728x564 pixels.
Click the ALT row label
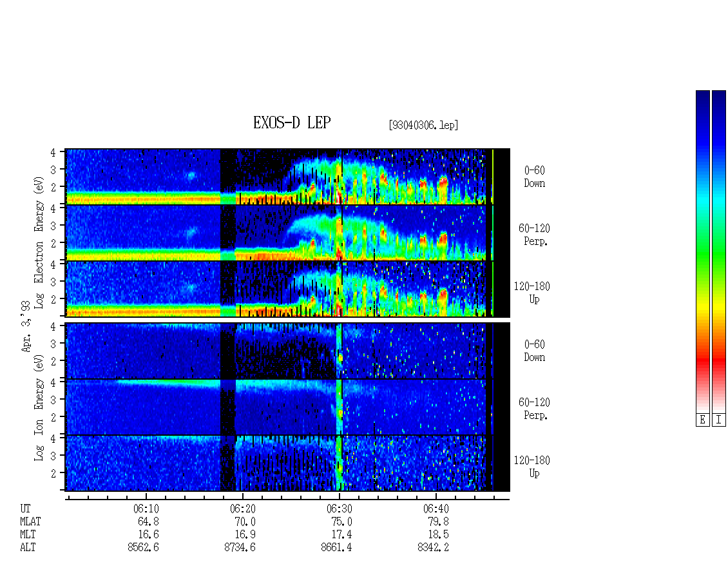click(28, 547)
